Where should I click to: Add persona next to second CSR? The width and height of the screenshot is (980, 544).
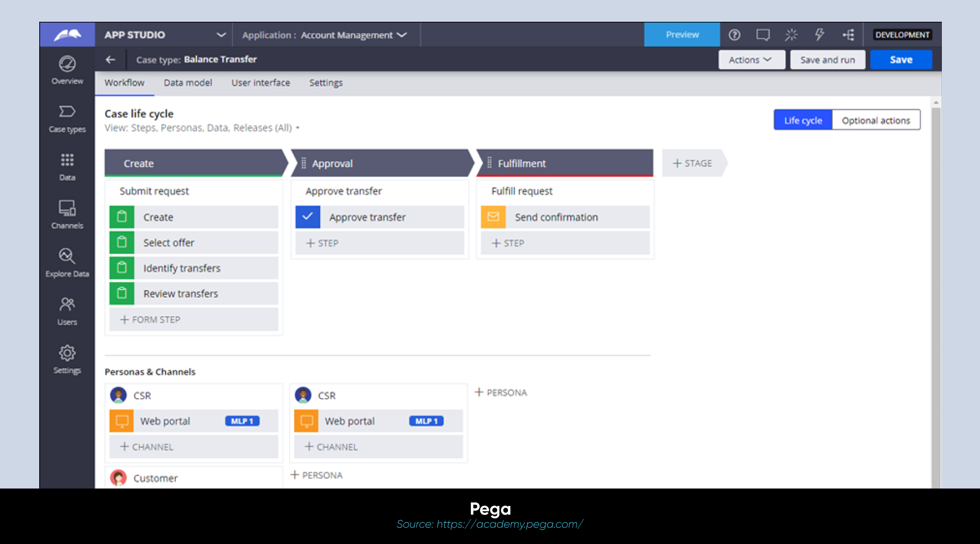501,392
